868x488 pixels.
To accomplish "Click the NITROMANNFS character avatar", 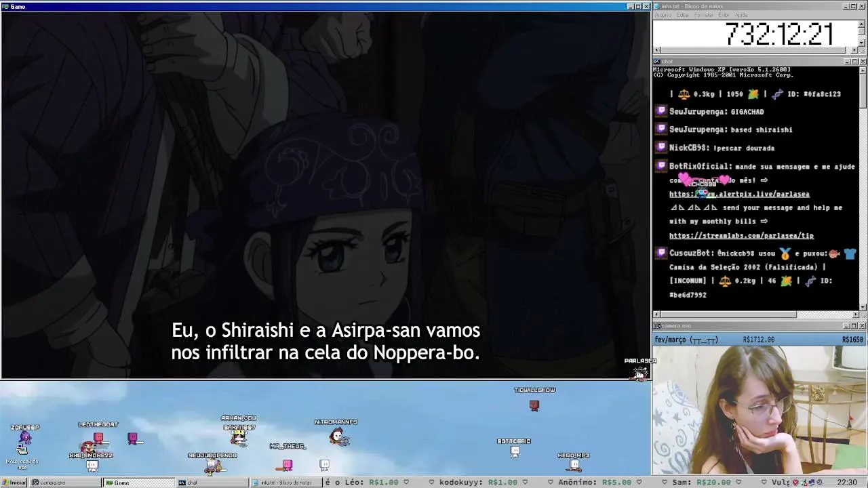I will pyautogui.click(x=338, y=436).
